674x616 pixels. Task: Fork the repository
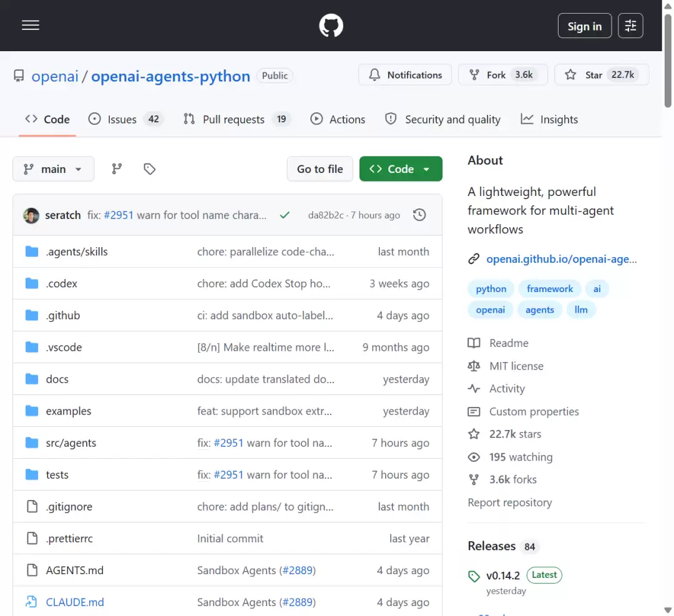[x=503, y=75]
